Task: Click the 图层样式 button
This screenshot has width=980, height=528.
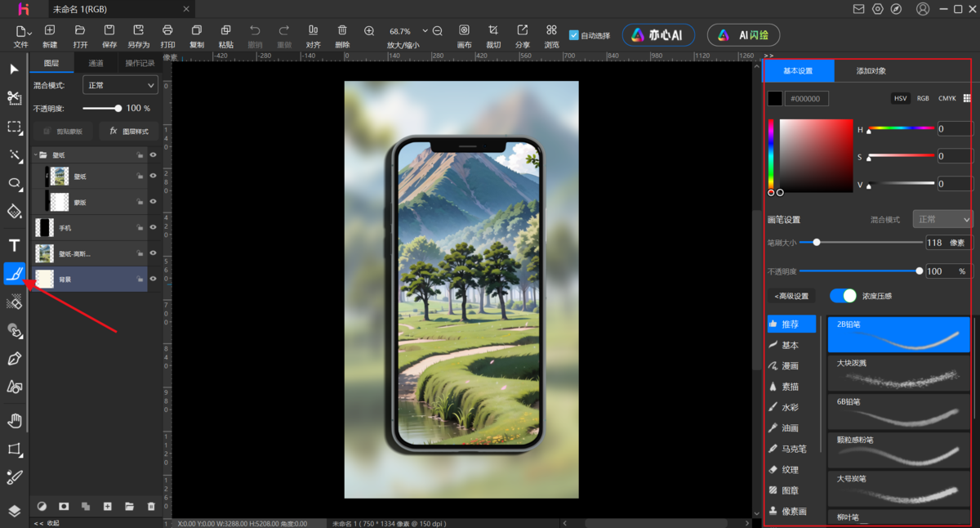Action: click(x=129, y=131)
